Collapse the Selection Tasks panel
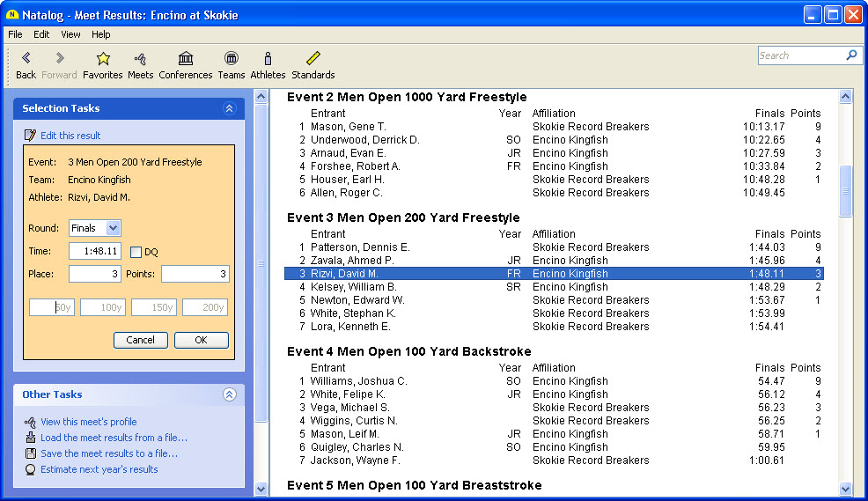868x501 pixels. (230, 108)
